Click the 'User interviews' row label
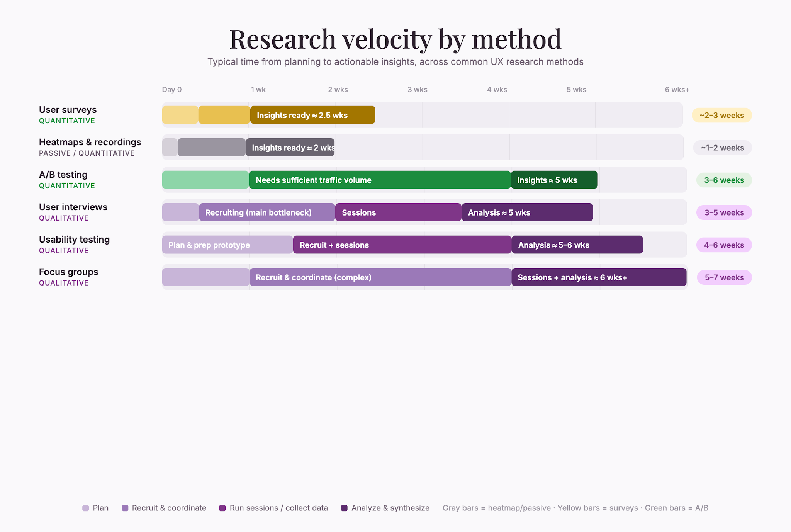 click(73, 207)
